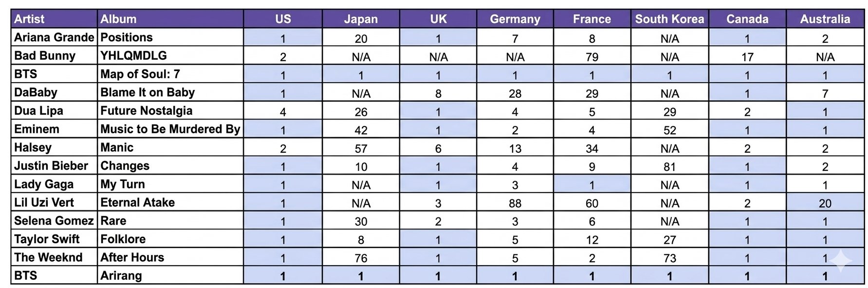Click Bad Bunny's France value of 79
The image size is (868, 288).
592,57
